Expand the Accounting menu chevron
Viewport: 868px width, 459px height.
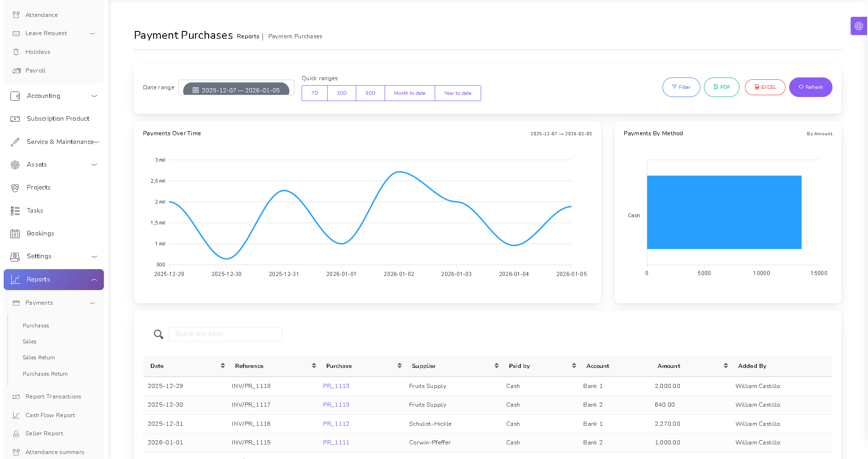[94, 96]
